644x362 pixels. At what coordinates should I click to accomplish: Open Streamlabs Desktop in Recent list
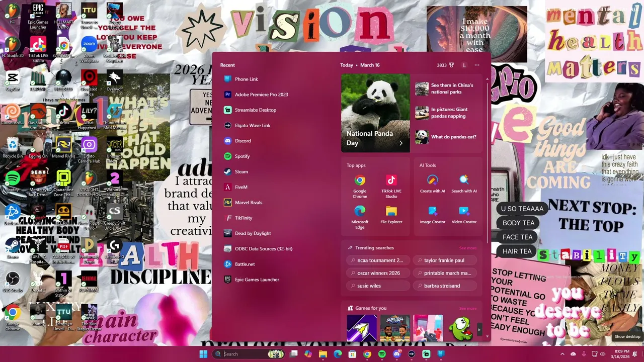tap(274, 110)
